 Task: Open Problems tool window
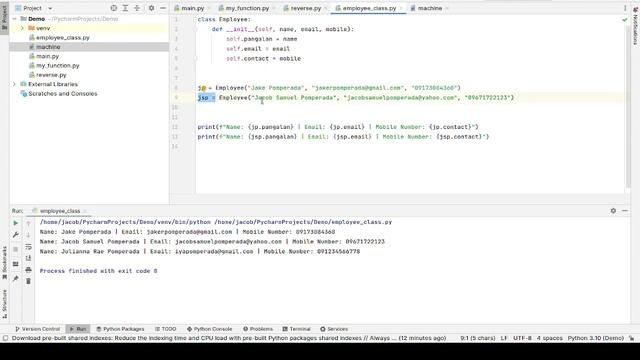click(258, 329)
